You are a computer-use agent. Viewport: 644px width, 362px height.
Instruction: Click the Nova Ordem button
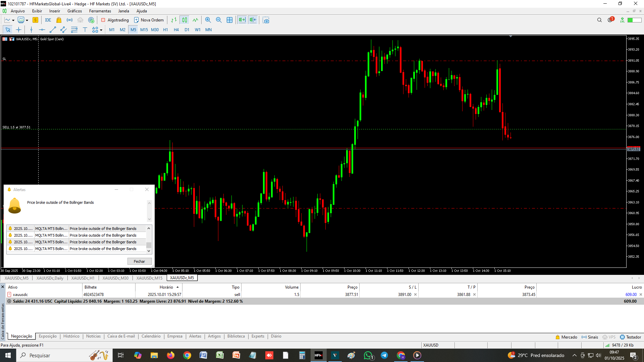(x=149, y=20)
